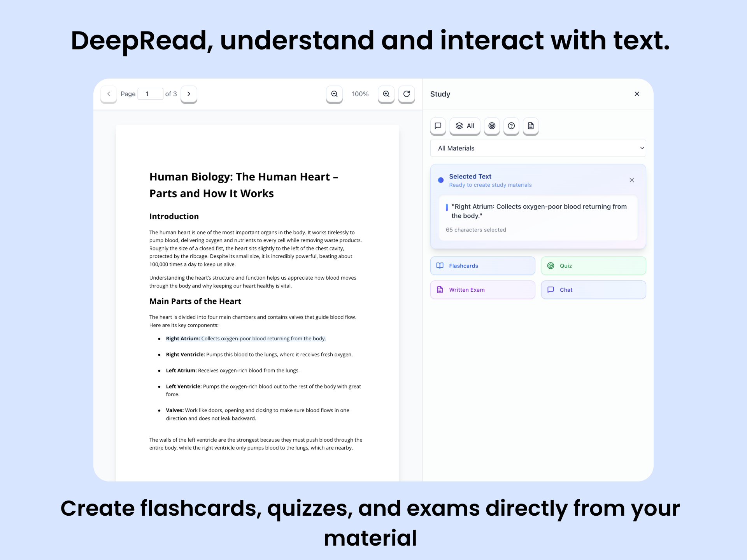The height and width of the screenshot is (560, 747).
Task: Click the quoted selected text in card
Action: coord(539,211)
